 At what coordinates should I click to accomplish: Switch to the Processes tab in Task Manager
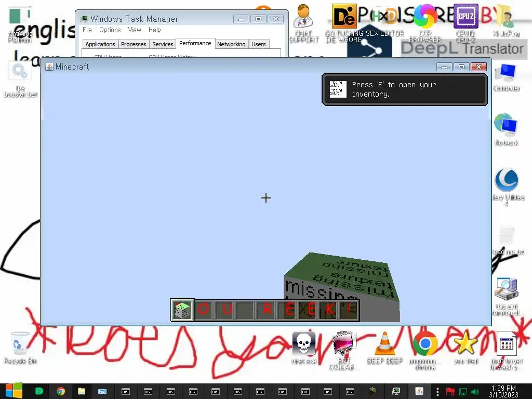pyautogui.click(x=134, y=44)
